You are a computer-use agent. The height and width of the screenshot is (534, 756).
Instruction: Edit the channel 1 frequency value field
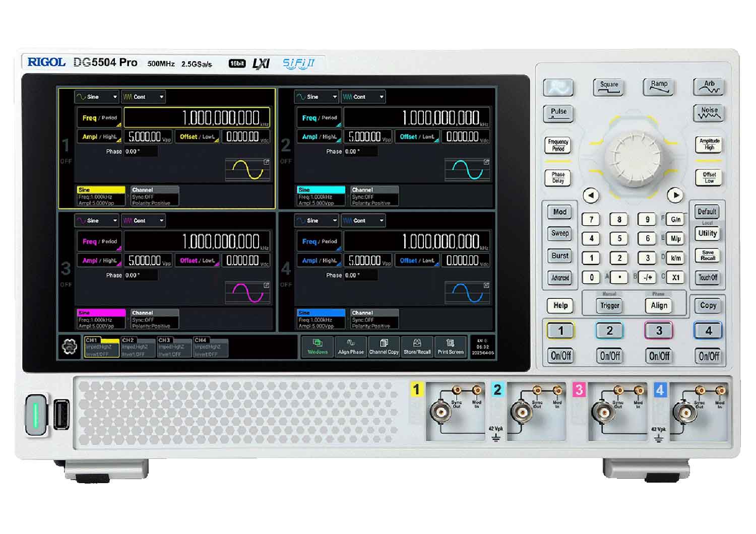(x=197, y=118)
